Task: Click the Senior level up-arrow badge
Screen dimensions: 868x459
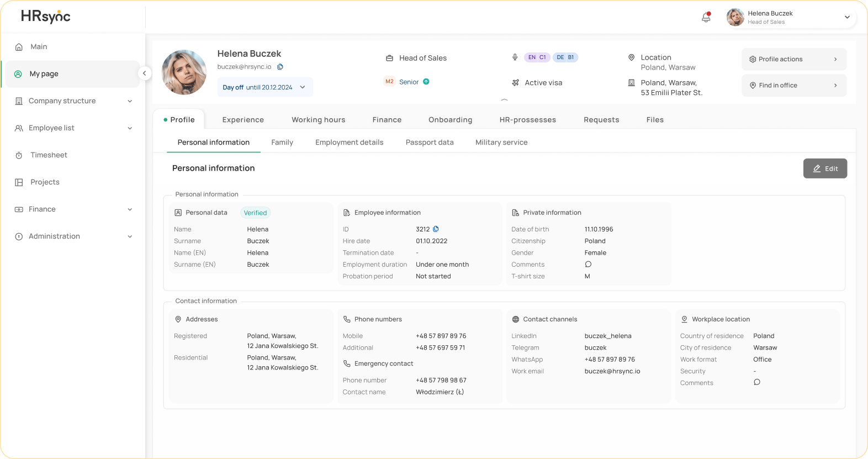Action: click(x=426, y=82)
